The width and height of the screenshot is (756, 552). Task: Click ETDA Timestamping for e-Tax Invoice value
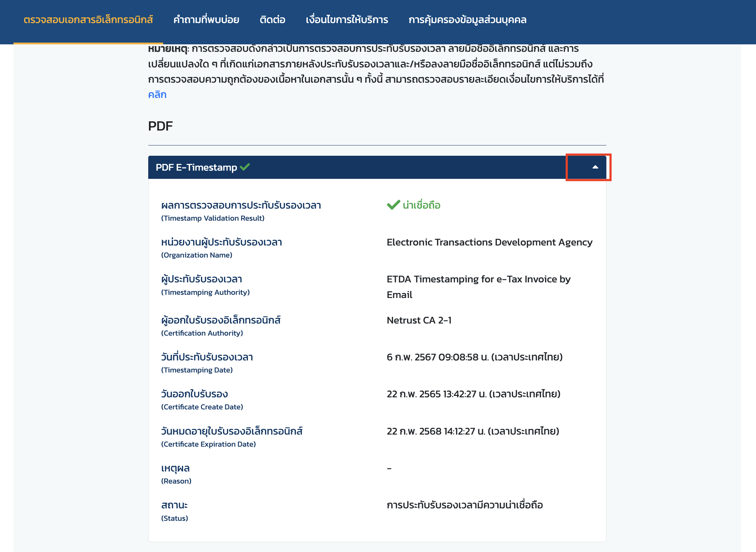pyautogui.click(x=479, y=287)
